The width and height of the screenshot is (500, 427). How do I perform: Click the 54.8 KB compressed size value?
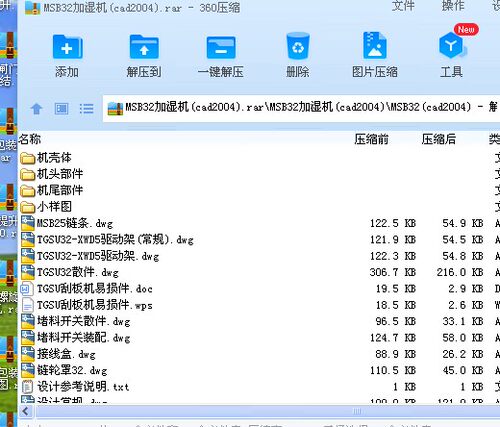[463, 256]
